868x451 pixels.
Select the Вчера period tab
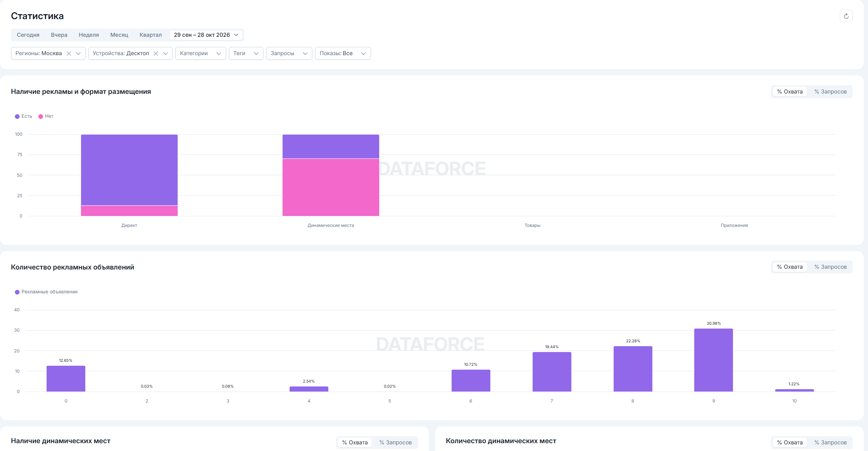[x=59, y=35]
